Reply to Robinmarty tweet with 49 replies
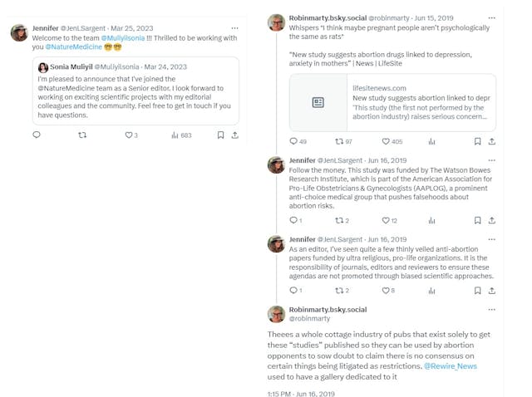 pos(298,141)
